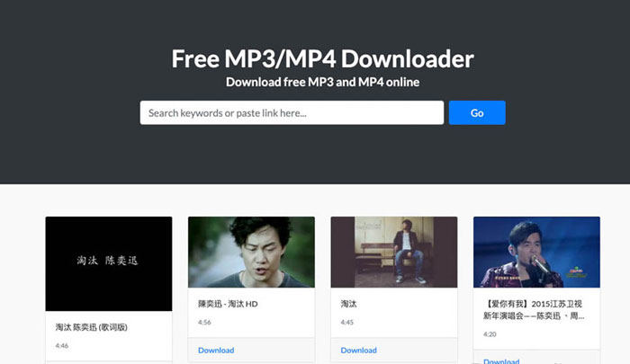Click the 4:45 duration label
The width and height of the screenshot is (630, 364).
347,323
